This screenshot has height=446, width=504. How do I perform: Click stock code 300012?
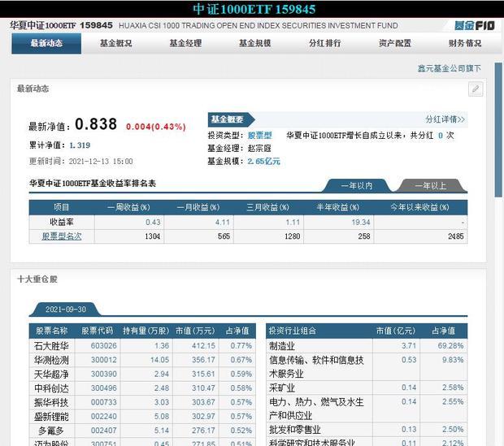pos(103,360)
